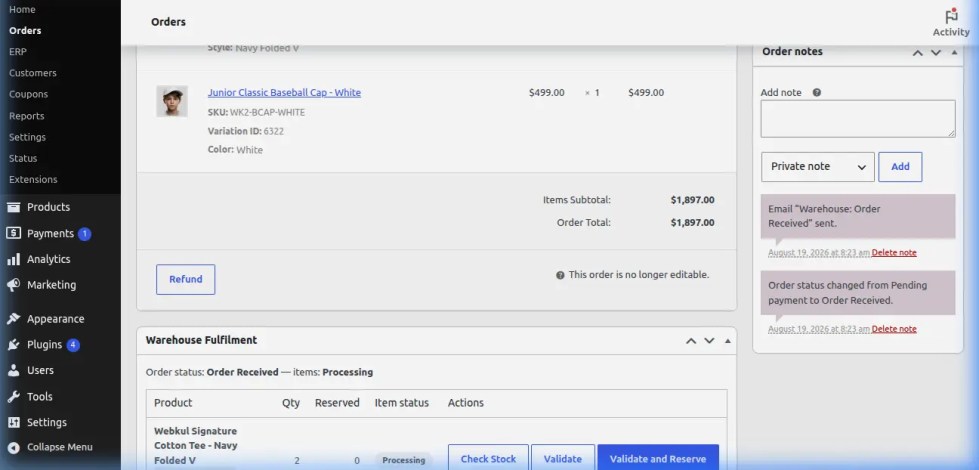Click the Webkul Signature Cotton Tee product name
The width and height of the screenshot is (979, 470).
point(195,446)
